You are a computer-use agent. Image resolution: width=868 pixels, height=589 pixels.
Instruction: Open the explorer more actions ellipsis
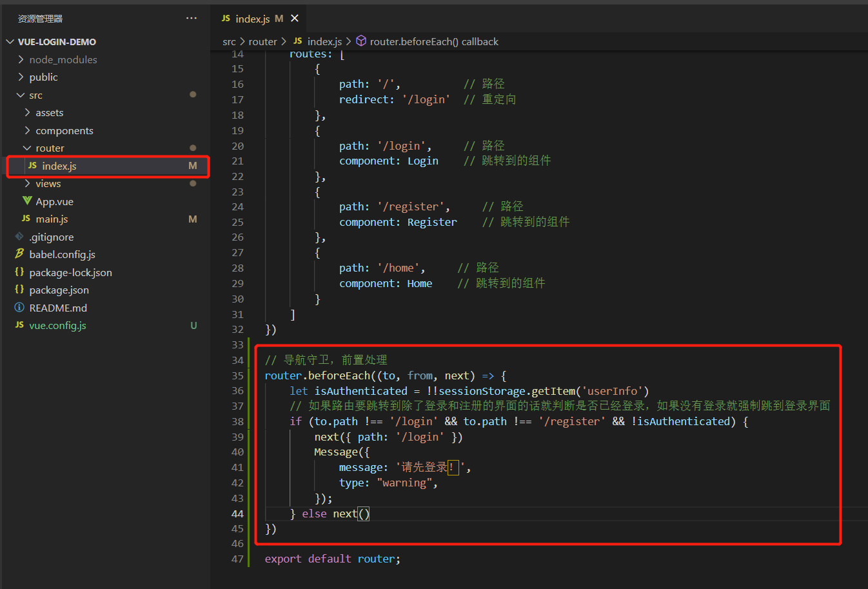[x=192, y=18]
